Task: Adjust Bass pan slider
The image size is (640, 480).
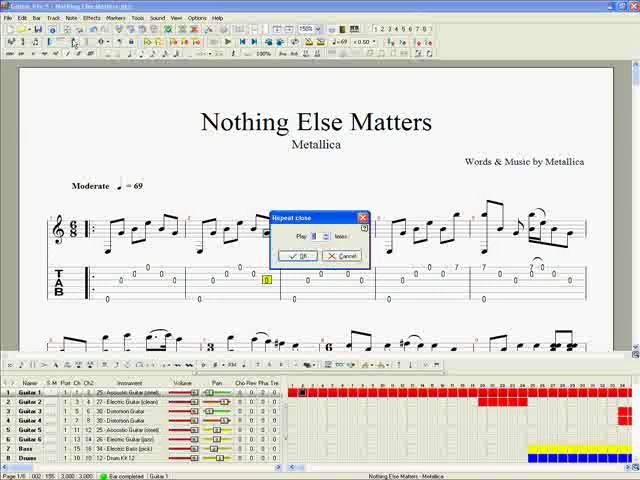Action: click(217, 449)
